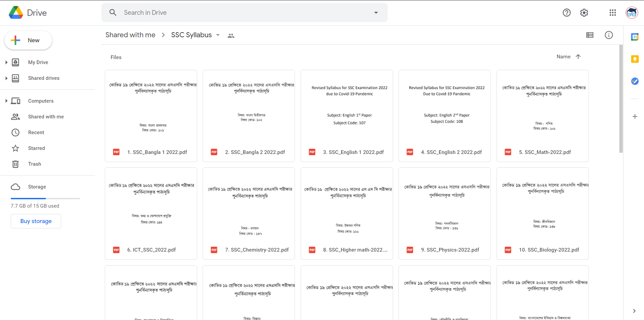Get add-ons via the plus icon
Viewport: 644px width, 320px height.
point(635,116)
